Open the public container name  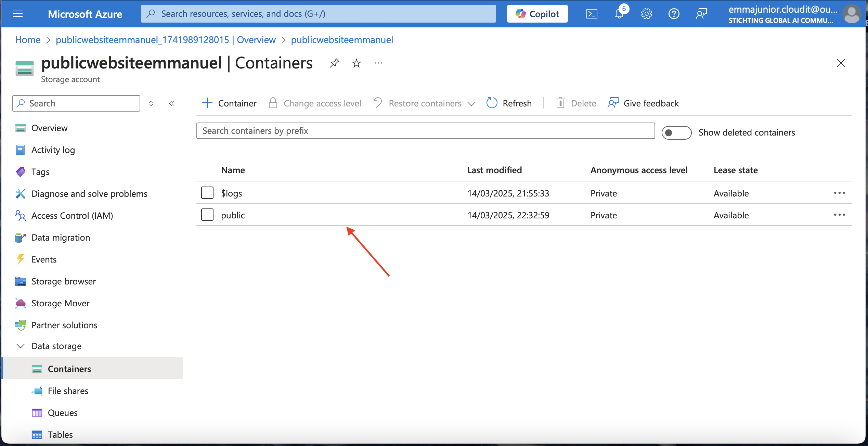point(233,215)
